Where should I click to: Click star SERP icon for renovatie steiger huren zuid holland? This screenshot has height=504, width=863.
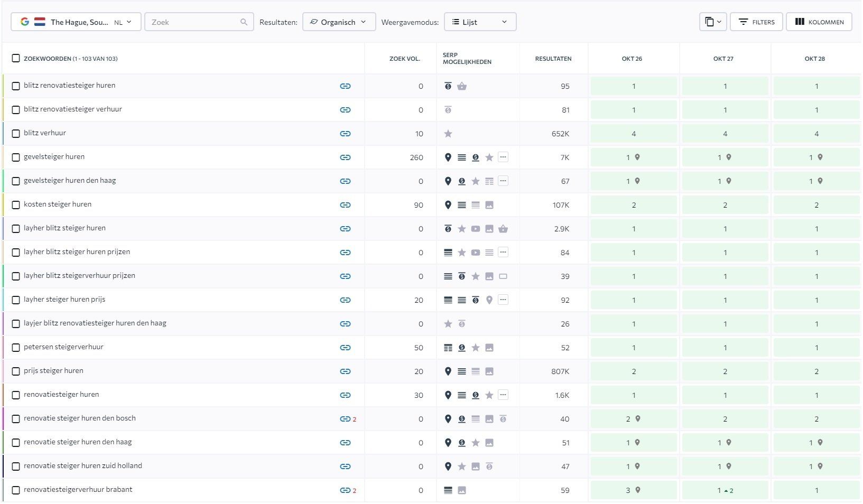462,466
